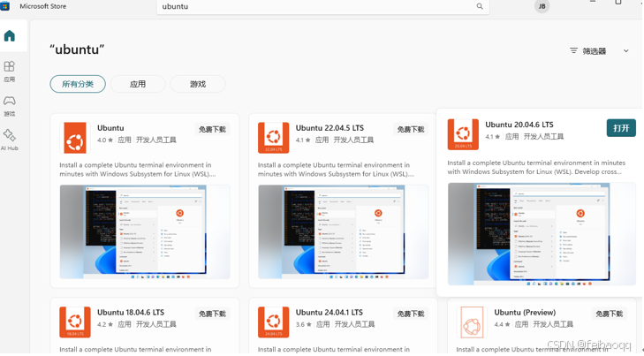This screenshot has width=644, height=356.
Task: Select the 应用 filter tab
Action: [x=138, y=84]
